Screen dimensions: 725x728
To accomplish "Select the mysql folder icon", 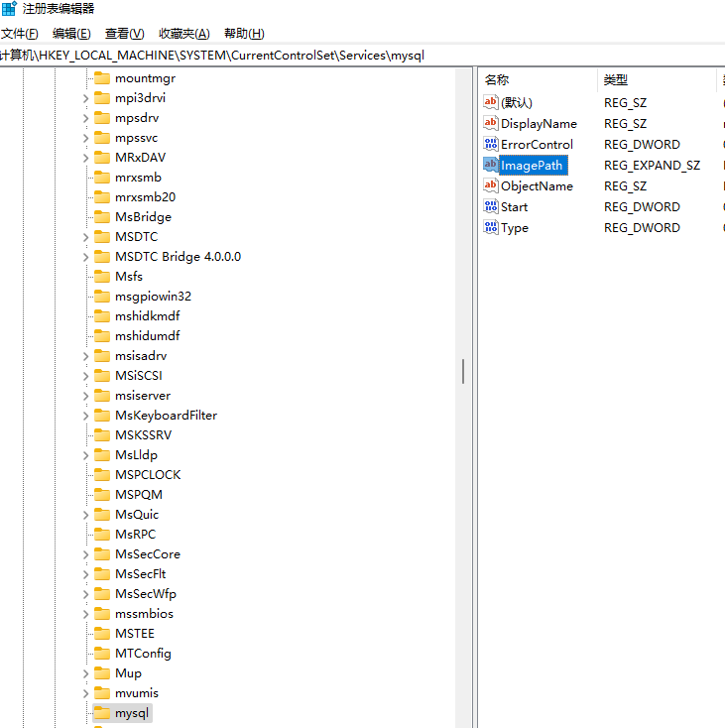I will [x=101, y=713].
